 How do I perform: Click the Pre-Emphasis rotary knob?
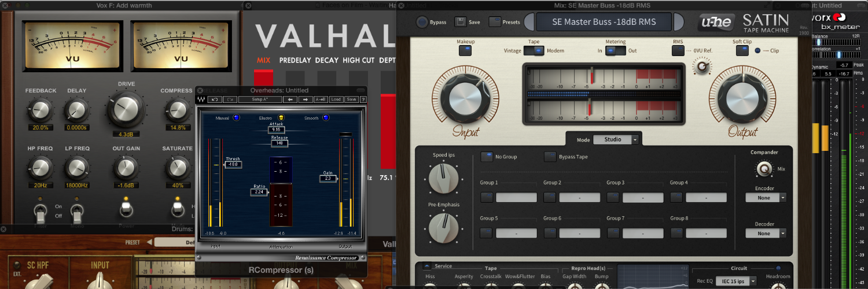(x=444, y=227)
